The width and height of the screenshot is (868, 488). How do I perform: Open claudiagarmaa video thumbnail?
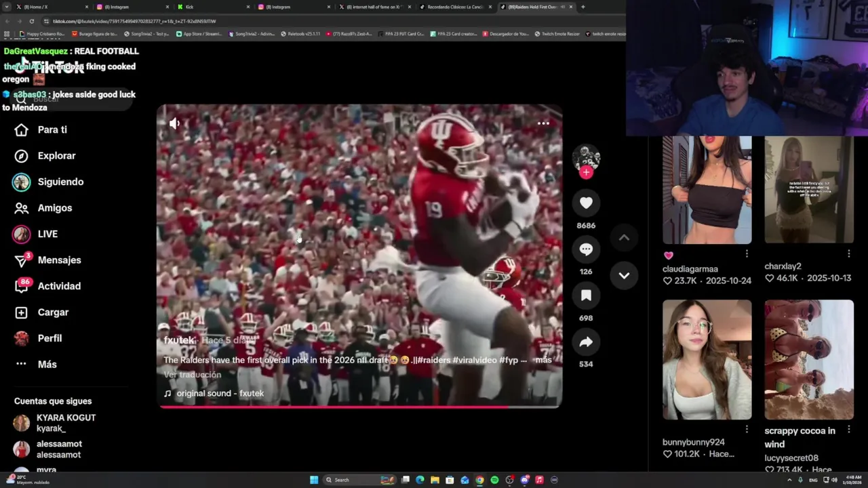pyautogui.click(x=707, y=190)
